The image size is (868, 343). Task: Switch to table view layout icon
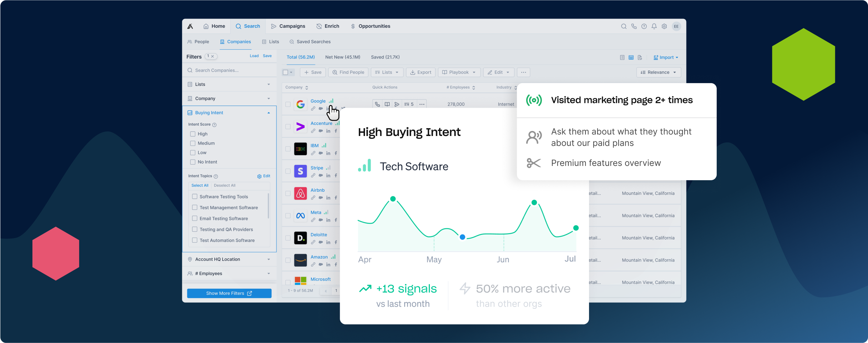[631, 57]
